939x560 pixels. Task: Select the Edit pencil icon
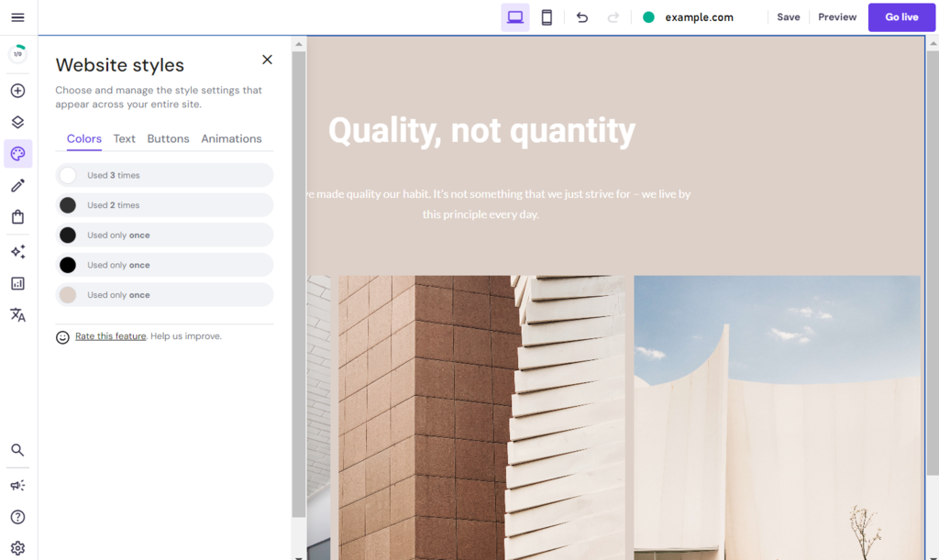pos(17,186)
